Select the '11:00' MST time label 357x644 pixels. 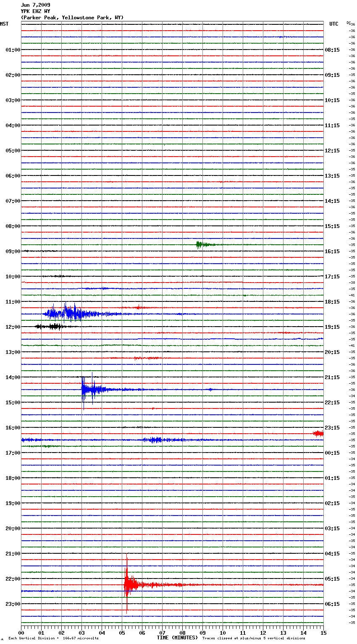click(x=13, y=302)
